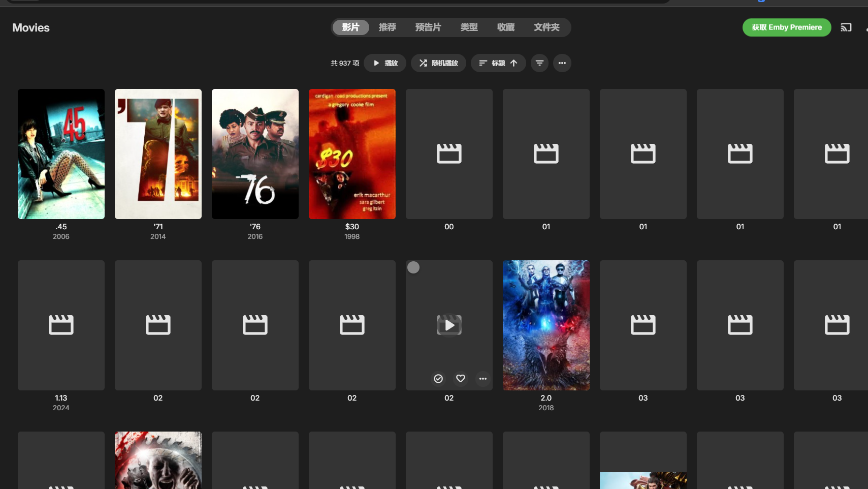This screenshot has height=489, width=868.
Task: Open the 00 placeholder card
Action: tap(449, 154)
